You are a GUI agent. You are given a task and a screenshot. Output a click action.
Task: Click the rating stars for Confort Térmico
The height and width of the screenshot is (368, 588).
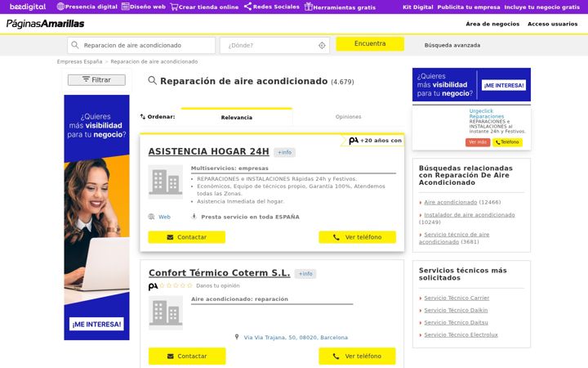point(176,285)
